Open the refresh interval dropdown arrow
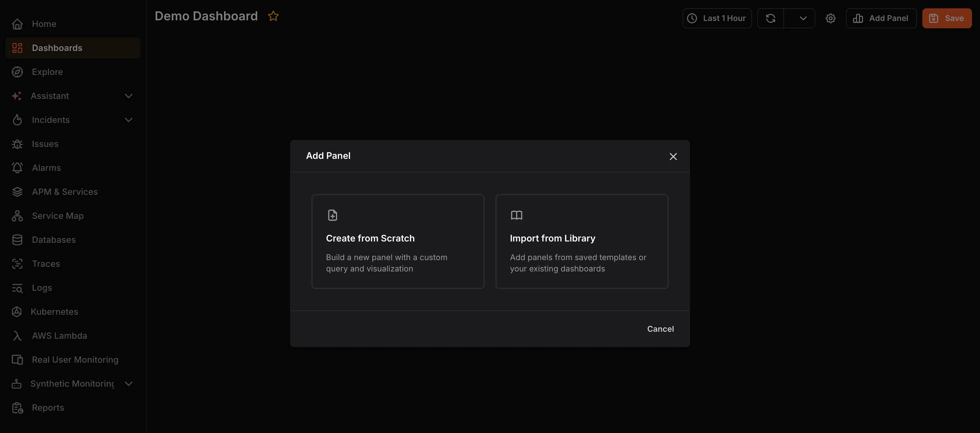Image resolution: width=980 pixels, height=433 pixels. (x=803, y=18)
